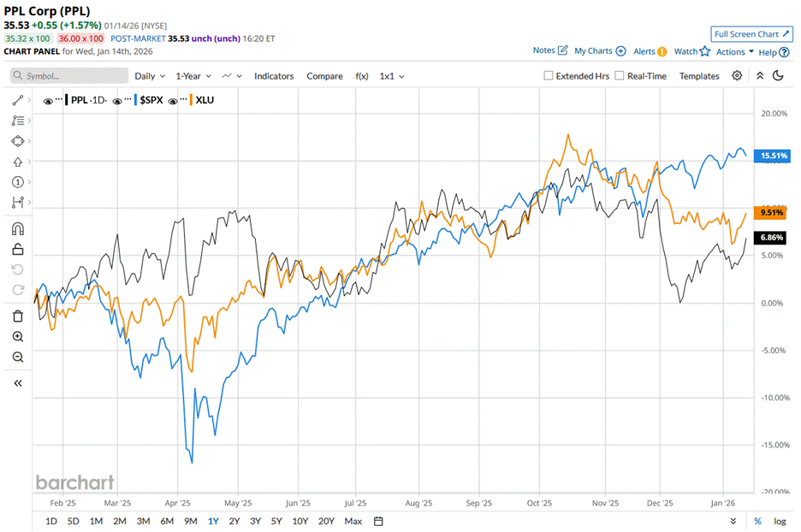Open options ellipsis for XLU series
The height and width of the screenshot is (532, 801).
click(183, 98)
